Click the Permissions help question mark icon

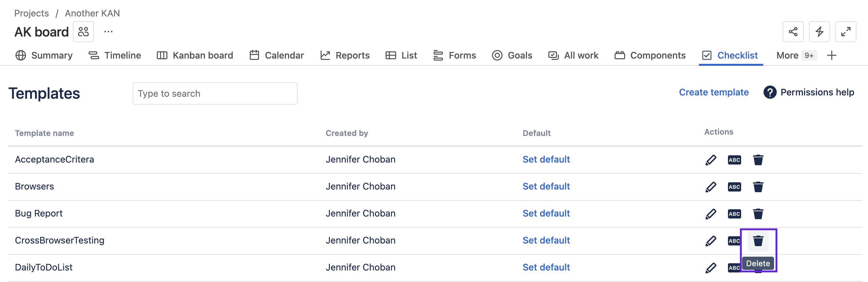tap(769, 92)
